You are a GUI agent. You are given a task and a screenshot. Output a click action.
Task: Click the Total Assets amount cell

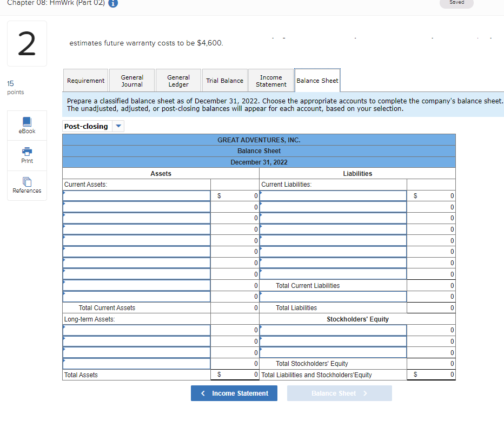(x=235, y=375)
